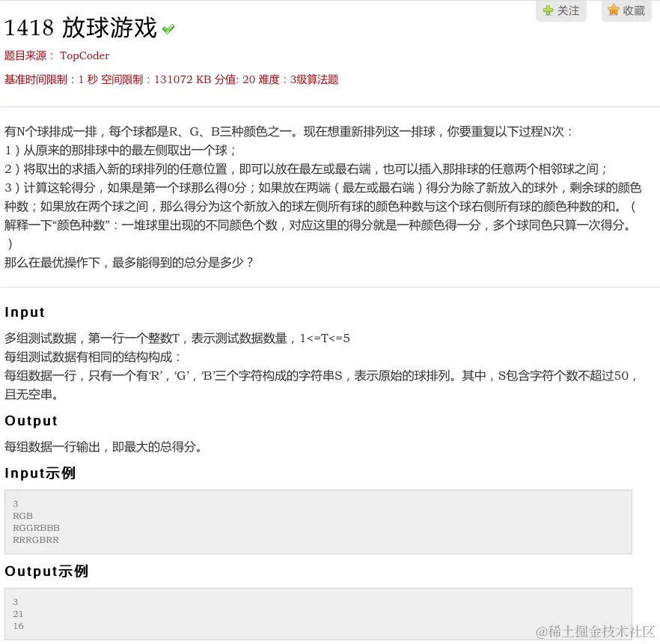Click the line 每组测试数据有相同的结构构成
The image size is (660, 644).
point(93,357)
